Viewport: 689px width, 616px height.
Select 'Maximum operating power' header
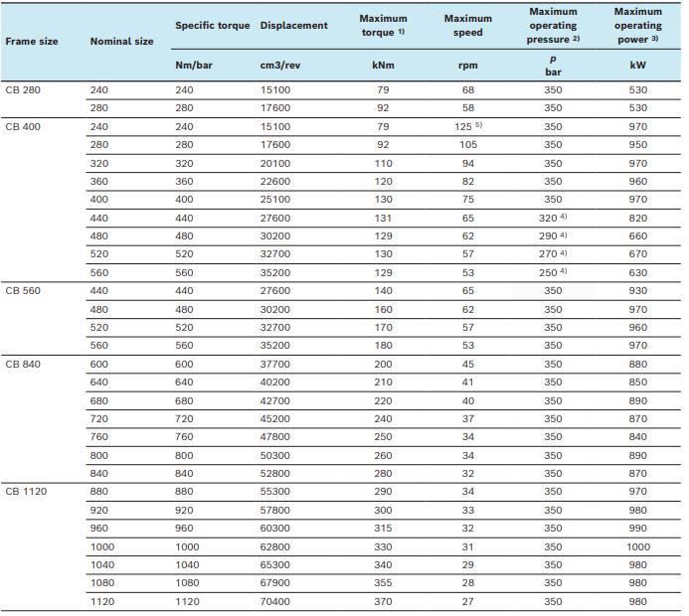click(638, 26)
